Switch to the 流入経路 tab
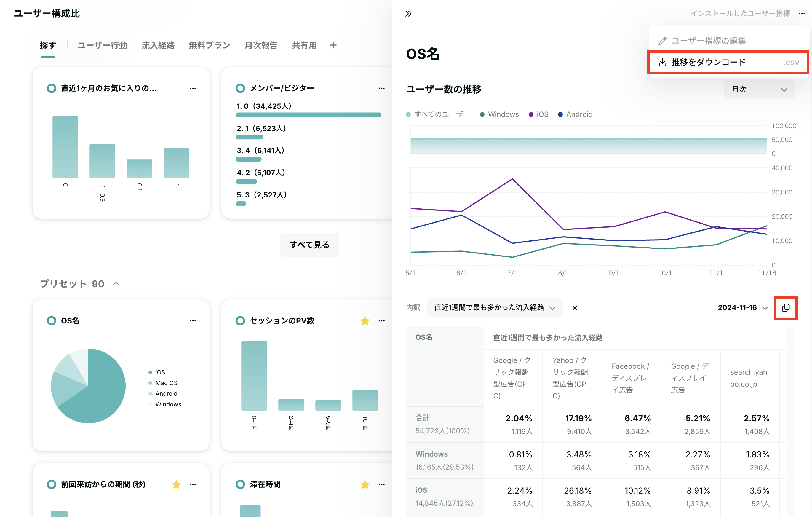This screenshot has height=517, width=812. click(158, 45)
